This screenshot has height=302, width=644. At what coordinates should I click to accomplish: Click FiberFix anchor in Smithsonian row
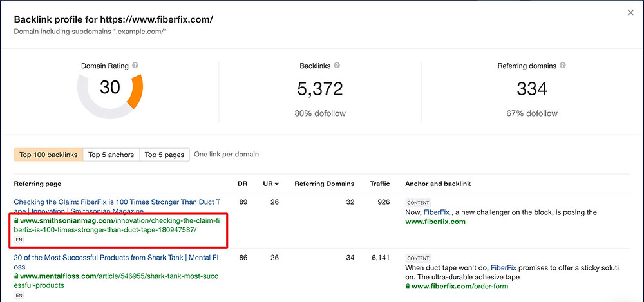pos(436,212)
